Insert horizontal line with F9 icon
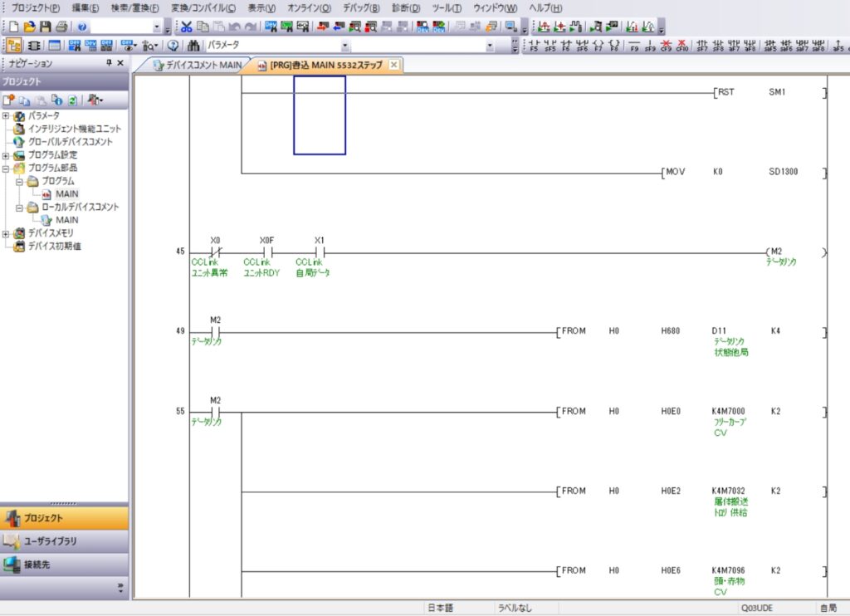Screen dimensions: 850x616 pyautogui.click(x=635, y=46)
